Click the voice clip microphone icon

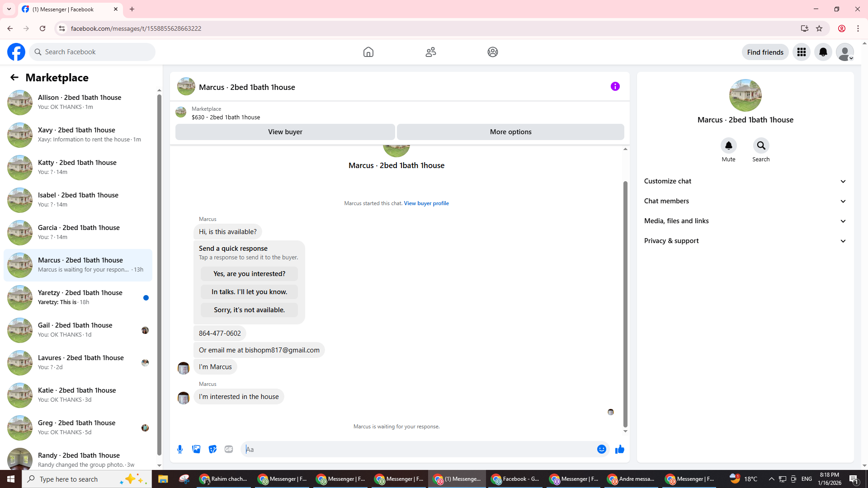click(x=180, y=449)
